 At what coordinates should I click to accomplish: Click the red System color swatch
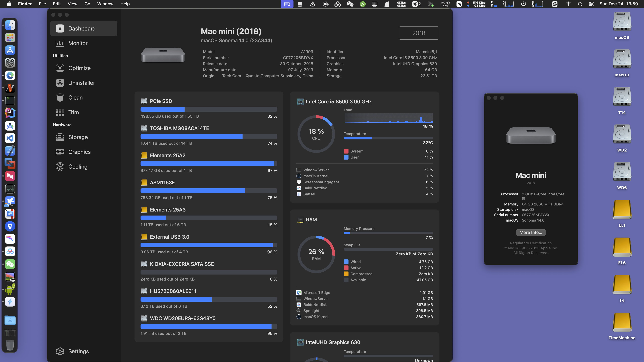point(346,151)
